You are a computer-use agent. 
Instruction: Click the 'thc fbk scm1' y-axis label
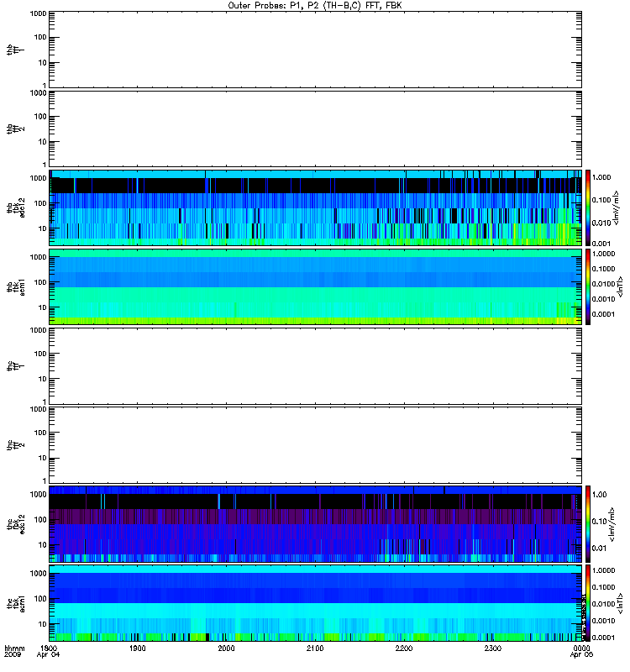coord(15,603)
